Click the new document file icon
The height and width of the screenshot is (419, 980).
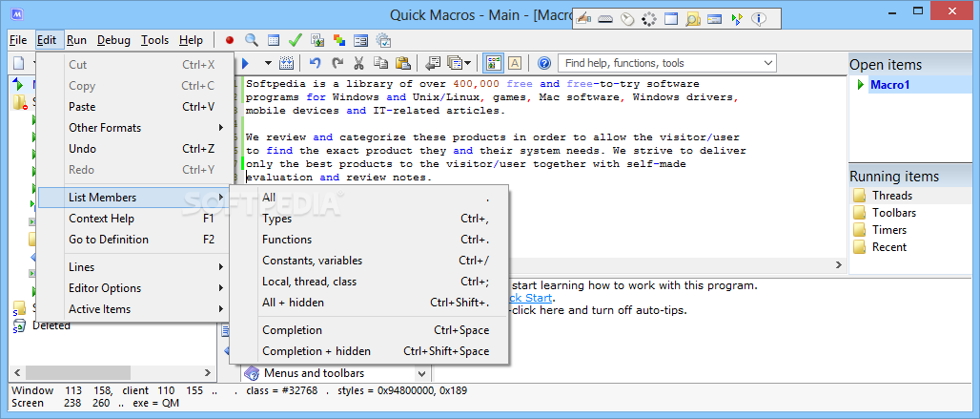coord(19,63)
